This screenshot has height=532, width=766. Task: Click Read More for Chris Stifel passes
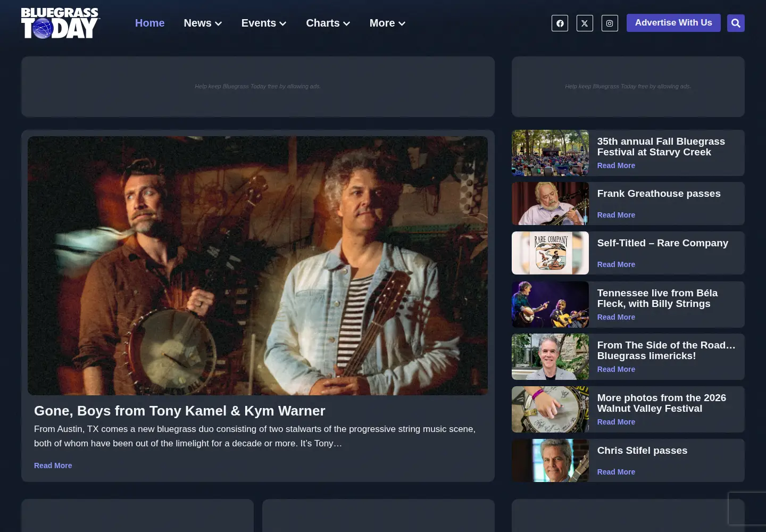616,472
